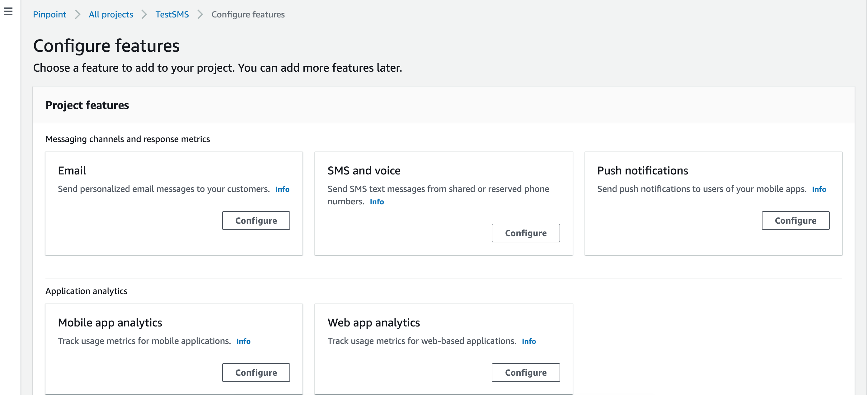
Task: Open the hamburger navigation menu
Action: coord(8,12)
